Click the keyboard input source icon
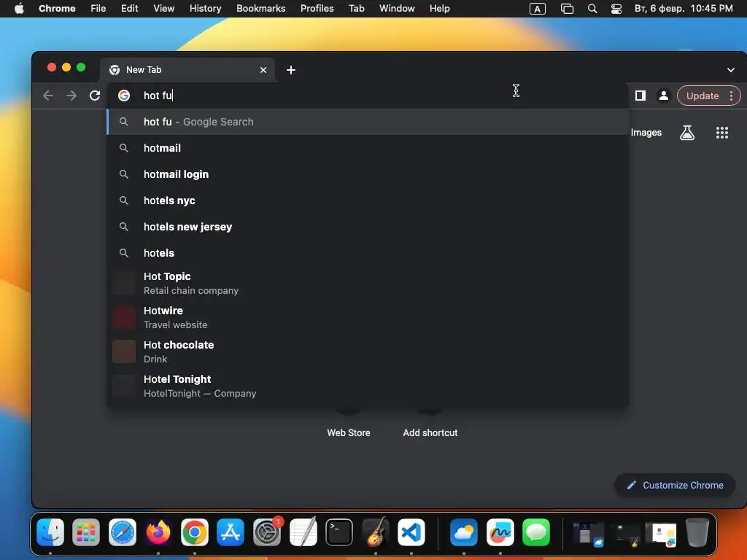 coord(538,9)
